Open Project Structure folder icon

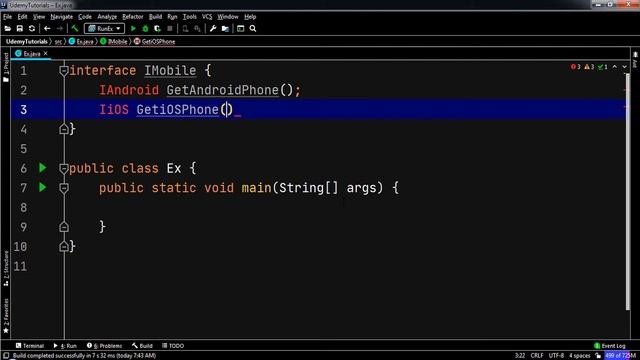tap(225, 29)
